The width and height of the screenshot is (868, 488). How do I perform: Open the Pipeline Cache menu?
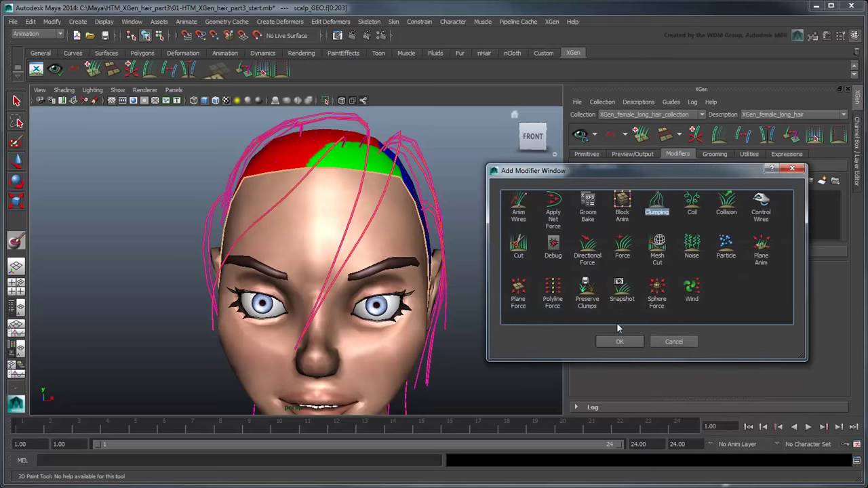(518, 22)
